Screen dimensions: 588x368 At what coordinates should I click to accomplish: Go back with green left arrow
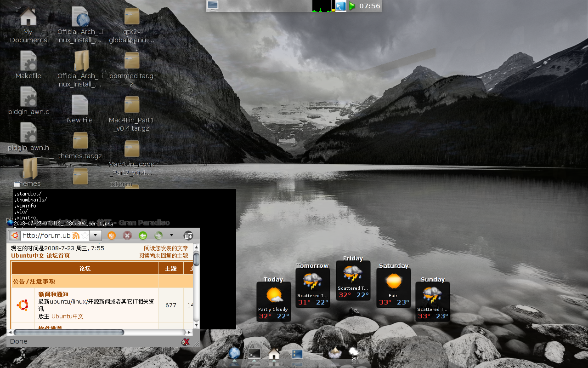(x=143, y=236)
